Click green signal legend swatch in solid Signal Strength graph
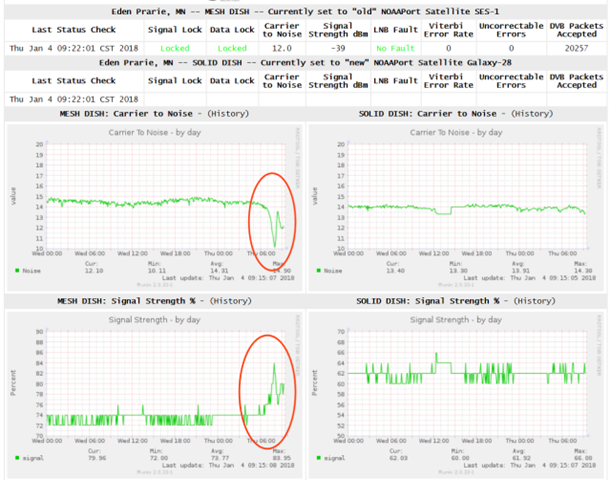 click(319, 459)
